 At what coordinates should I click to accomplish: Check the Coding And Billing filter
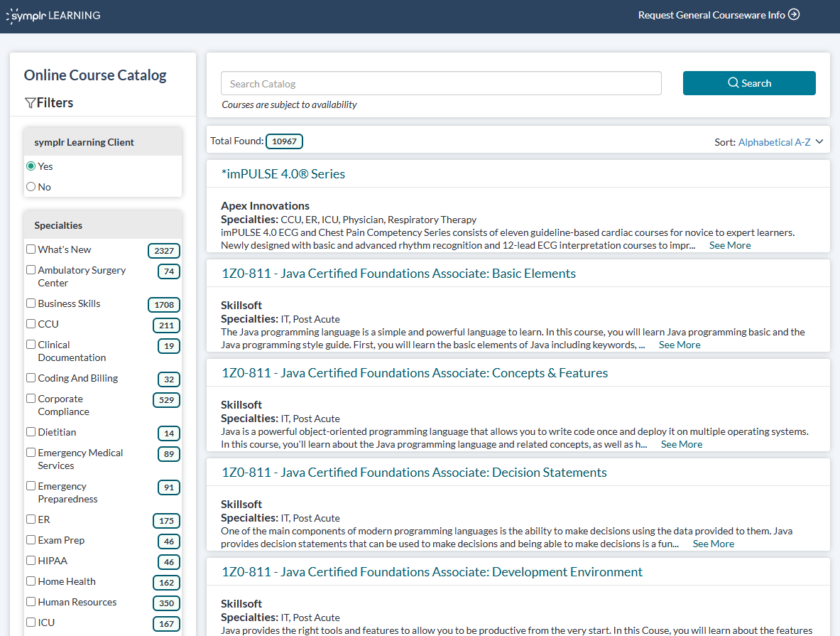[31, 377]
